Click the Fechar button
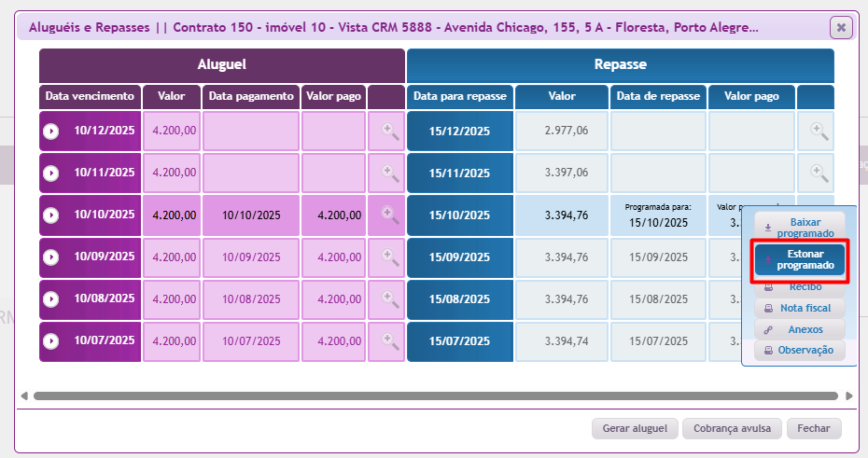 coord(813,428)
